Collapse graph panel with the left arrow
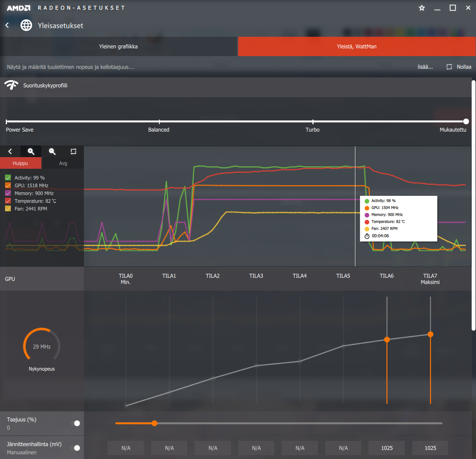The height and width of the screenshot is (459, 476). (x=10, y=151)
